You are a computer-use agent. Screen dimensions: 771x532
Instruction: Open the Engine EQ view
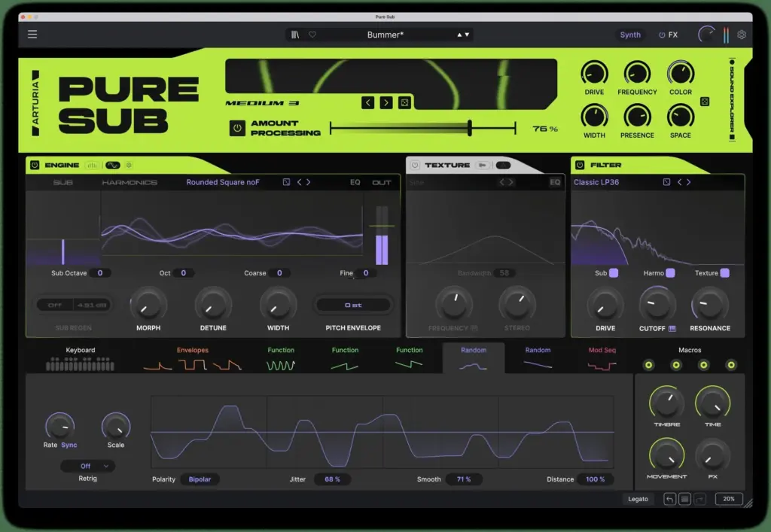pos(355,182)
